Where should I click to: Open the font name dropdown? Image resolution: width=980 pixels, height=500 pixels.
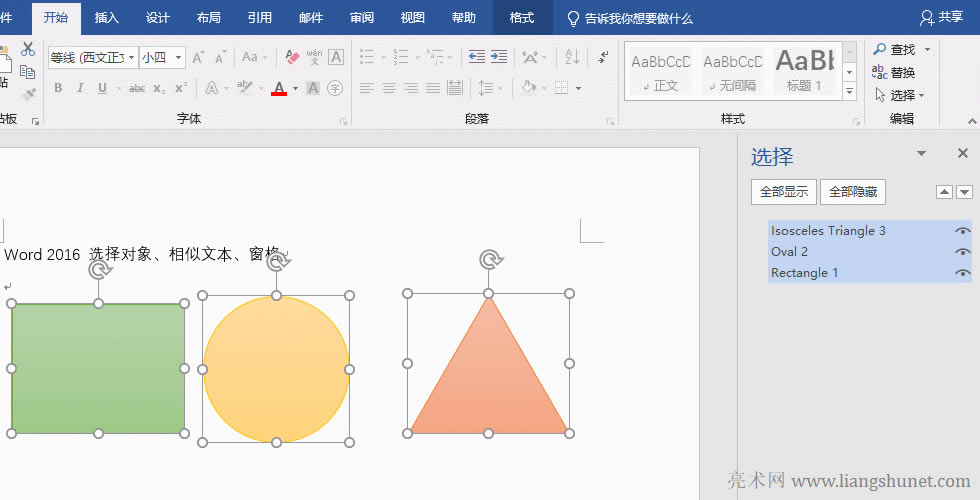pos(131,58)
